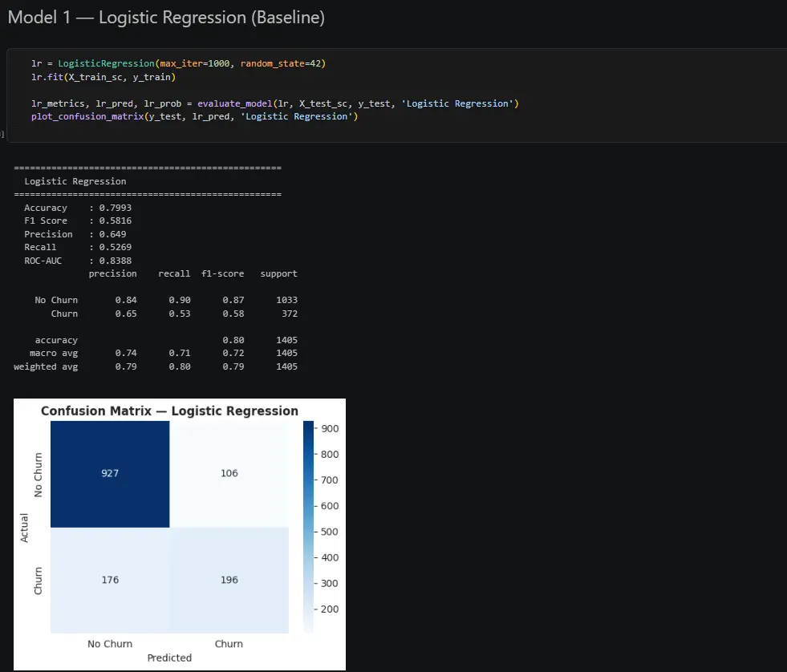
Task: Click the 'f1-score' column header in the report
Action: point(222,274)
